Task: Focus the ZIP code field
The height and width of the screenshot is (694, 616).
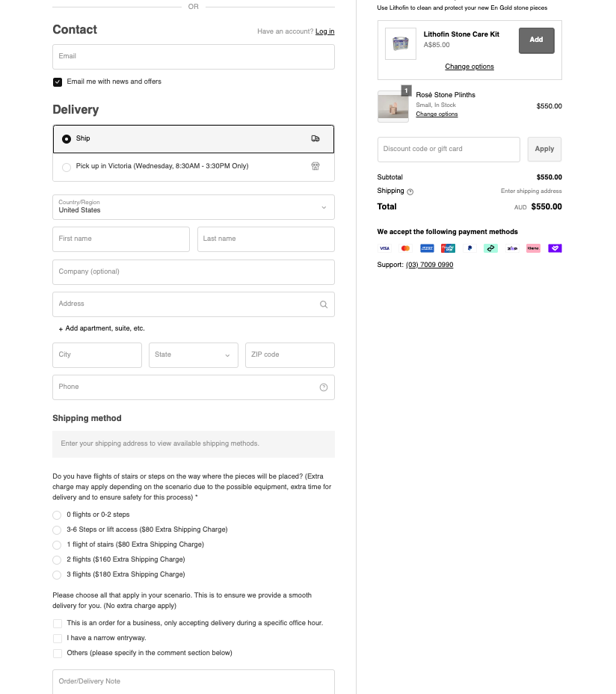Action: point(290,355)
